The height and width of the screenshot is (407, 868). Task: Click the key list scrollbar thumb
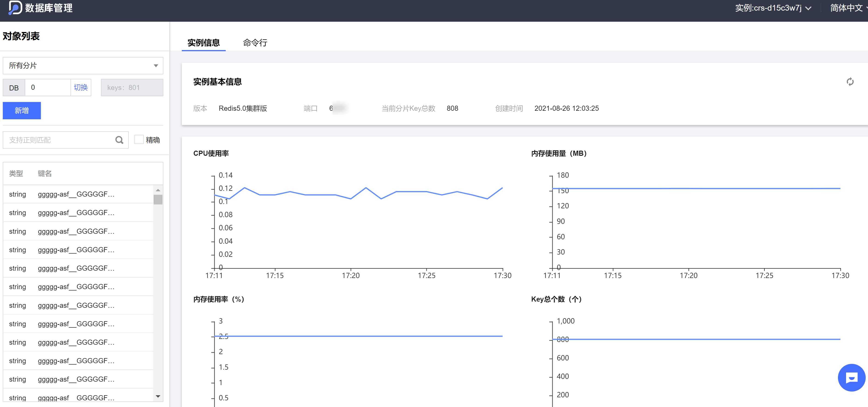[x=158, y=200]
